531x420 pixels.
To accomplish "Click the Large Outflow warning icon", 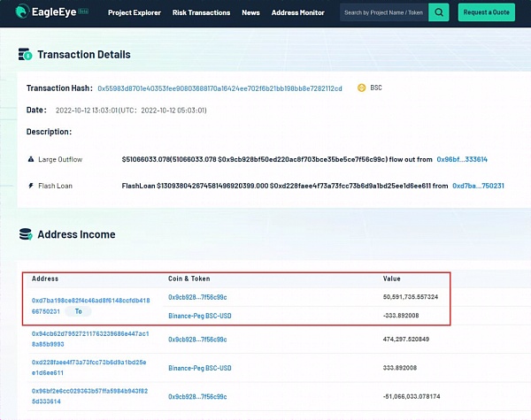I will [x=31, y=159].
